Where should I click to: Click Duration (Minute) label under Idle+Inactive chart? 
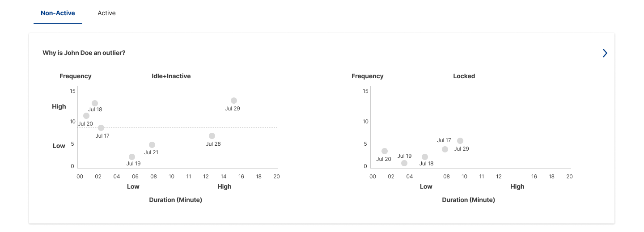tap(176, 200)
